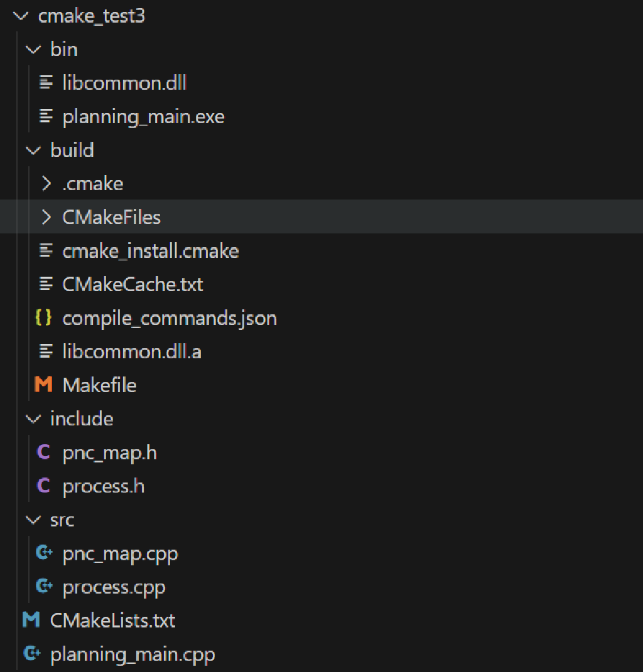Click the JSON braces icon for compile_commands.json
The width and height of the screenshot is (643, 672).
pyautogui.click(x=43, y=318)
